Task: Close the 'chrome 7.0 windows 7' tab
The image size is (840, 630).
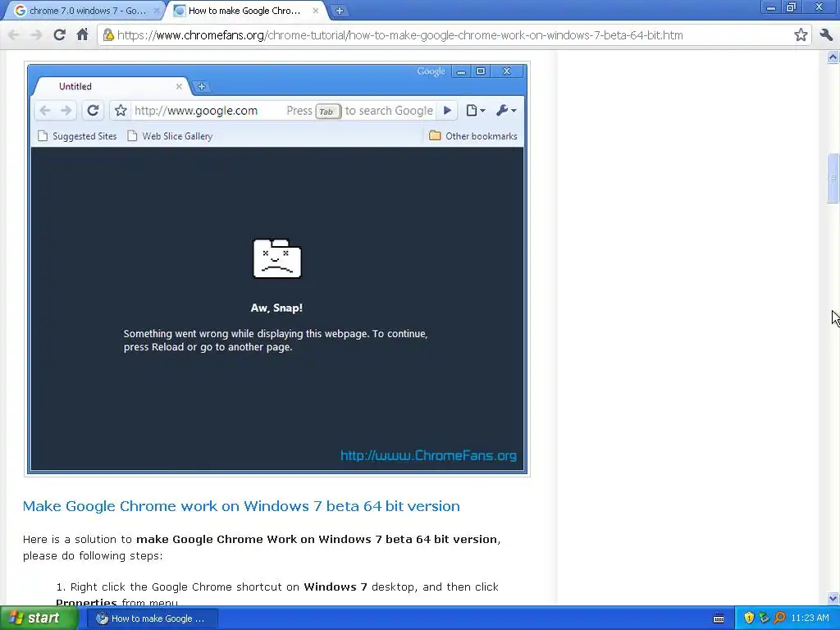Action: point(157,11)
